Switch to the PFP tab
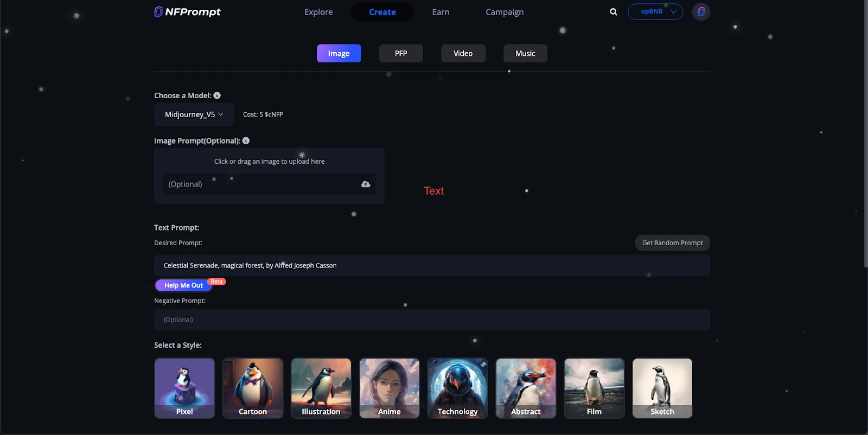 (x=401, y=54)
